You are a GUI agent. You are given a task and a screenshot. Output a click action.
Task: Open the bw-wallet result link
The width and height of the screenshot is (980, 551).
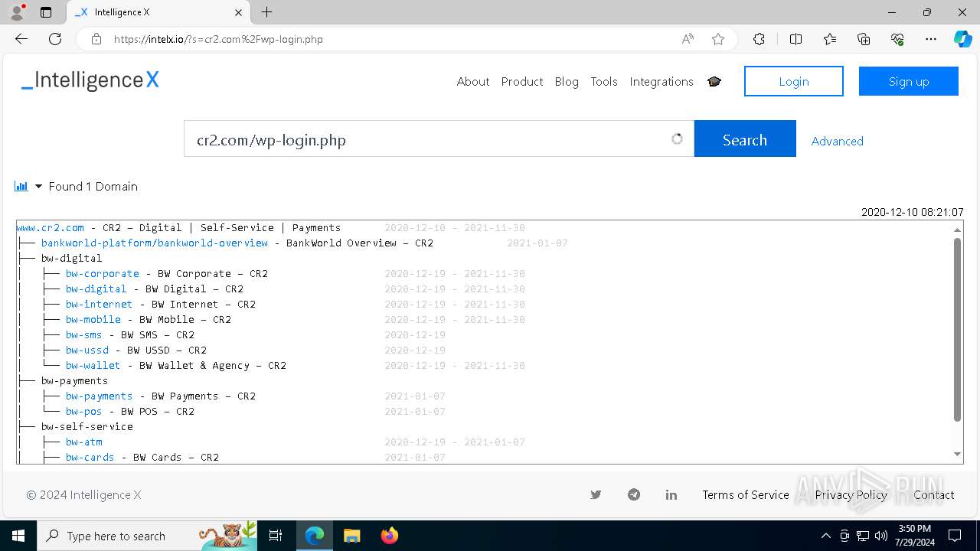coord(93,365)
